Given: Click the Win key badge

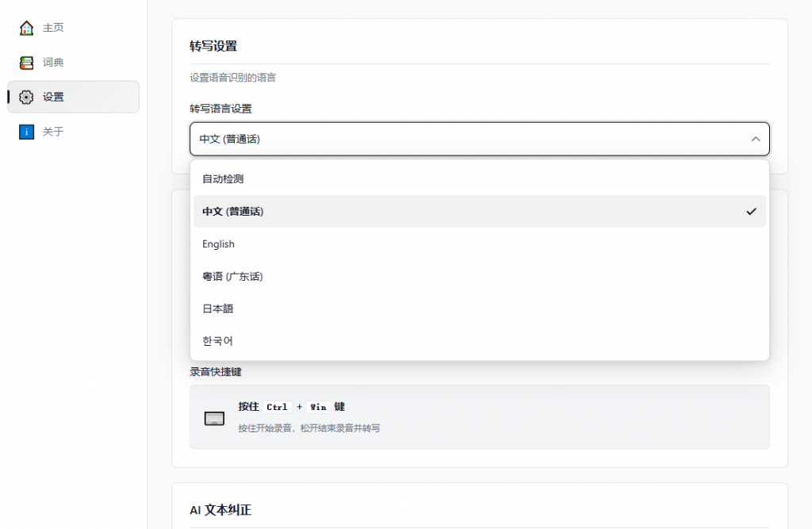Looking at the screenshot, I should click(x=318, y=407).
